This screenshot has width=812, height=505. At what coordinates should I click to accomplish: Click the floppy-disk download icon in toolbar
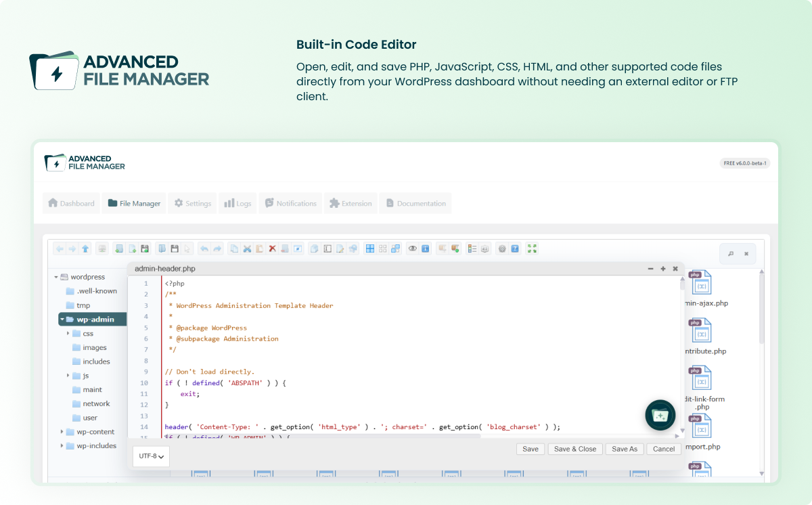(174, 248)
